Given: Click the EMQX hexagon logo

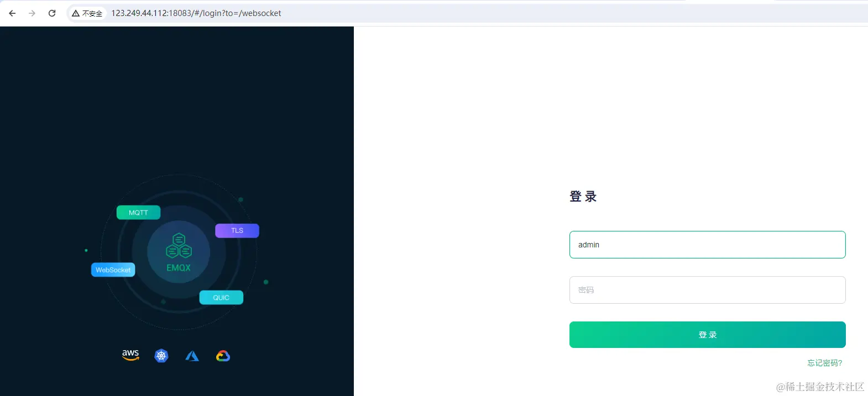Looking at the screenshot, I should [179, 246].
